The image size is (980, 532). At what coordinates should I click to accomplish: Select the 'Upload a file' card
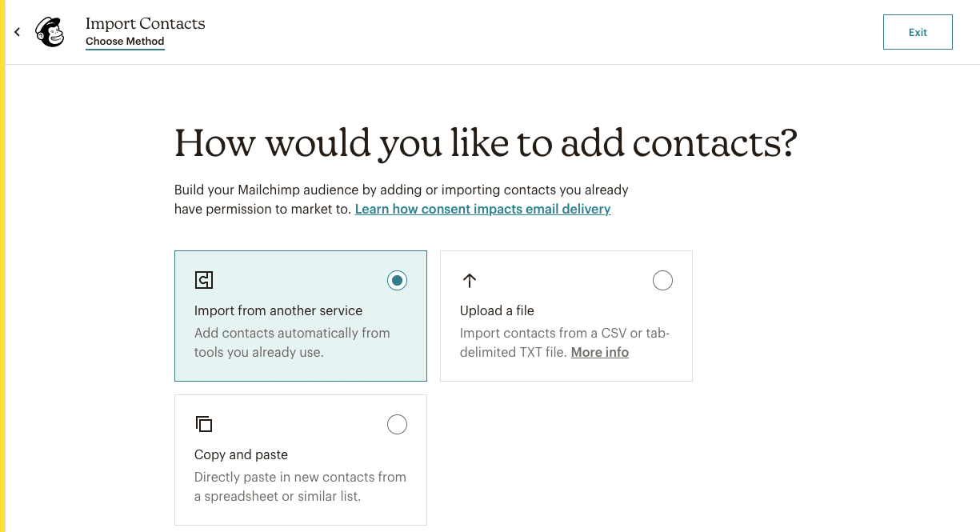click(566, 315)
